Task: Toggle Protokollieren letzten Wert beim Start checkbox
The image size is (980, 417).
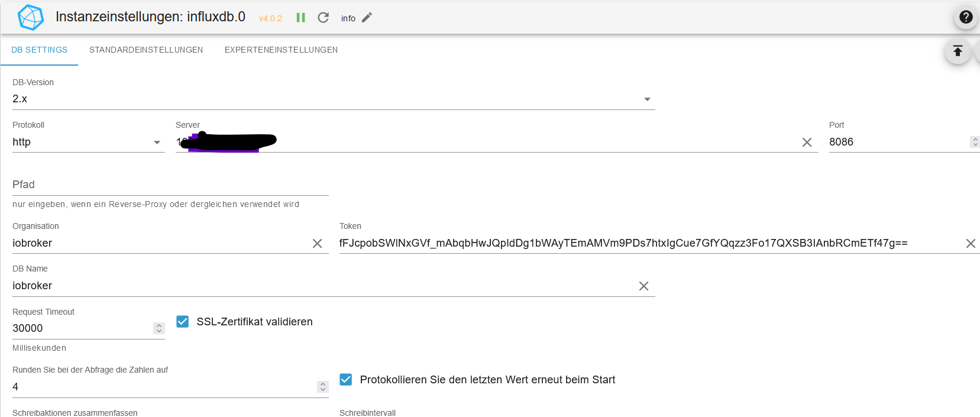Action: pos(346,379)
